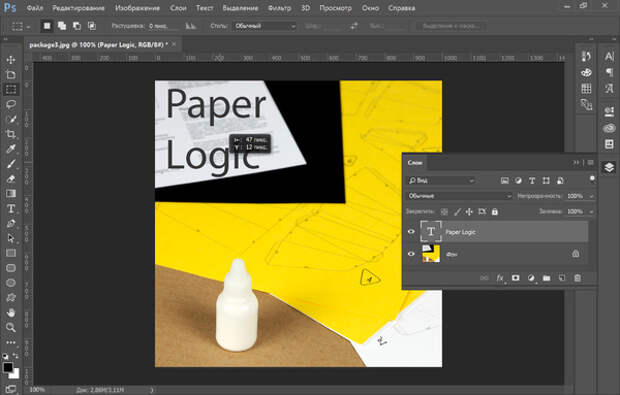620x395 pixels.
Task: Open the Swatches grid panel icon
Action: click(586, 89)
